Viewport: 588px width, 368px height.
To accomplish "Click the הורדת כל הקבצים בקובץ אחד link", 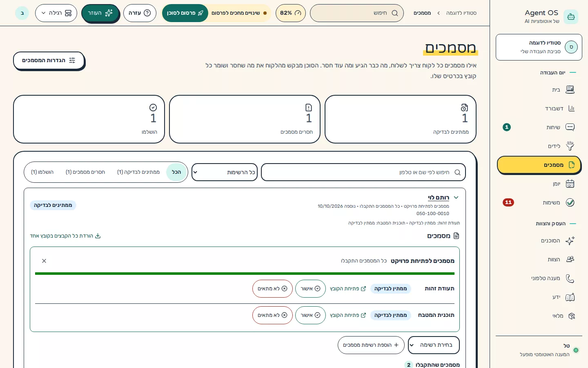I will (x=65, y=236).
